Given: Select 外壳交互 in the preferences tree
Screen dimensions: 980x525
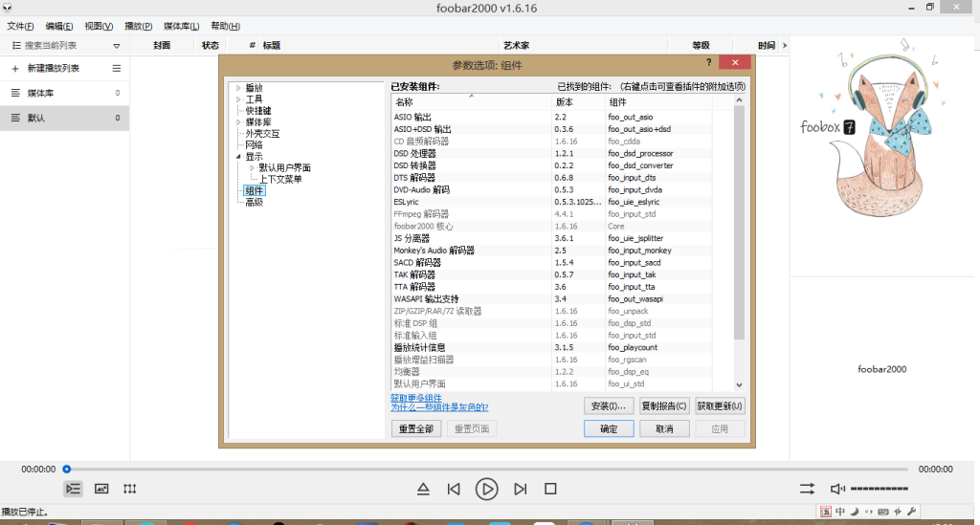Looking at the screenshot, I should click(x=262, y=134).
